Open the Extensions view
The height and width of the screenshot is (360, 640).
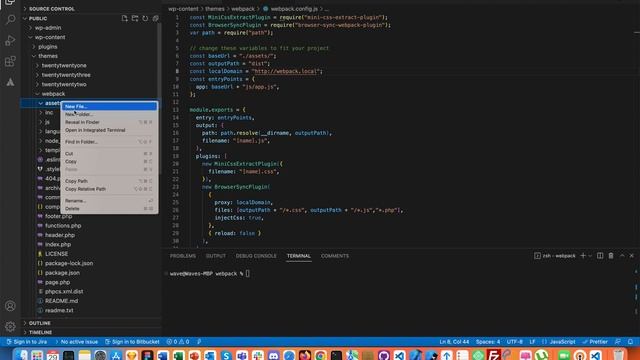click(10, 61)
